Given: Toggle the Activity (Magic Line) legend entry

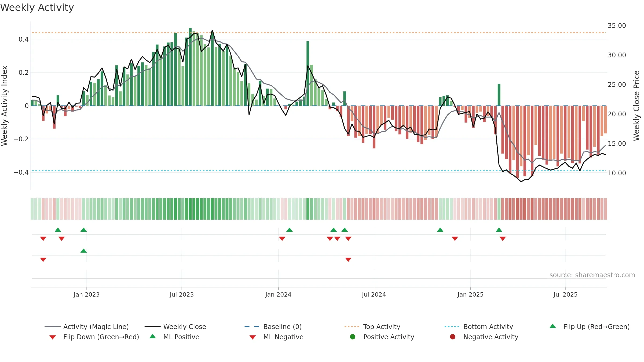Looking at the screenshot, I should 87,327.
